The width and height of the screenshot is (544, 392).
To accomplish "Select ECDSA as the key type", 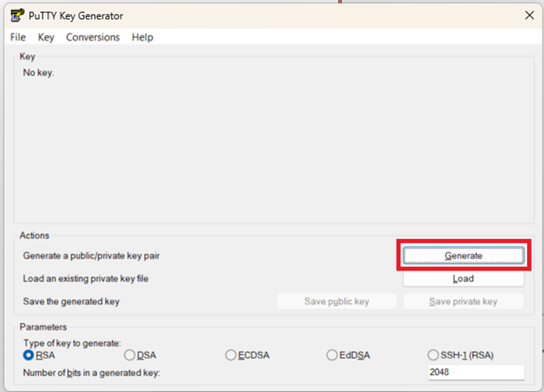I will [231, 355].
